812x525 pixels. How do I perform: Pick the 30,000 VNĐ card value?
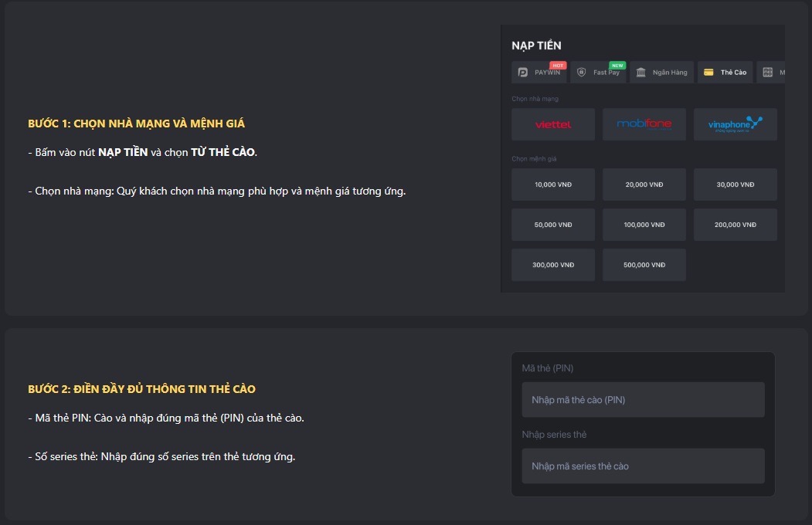click(x=736, y=185)
